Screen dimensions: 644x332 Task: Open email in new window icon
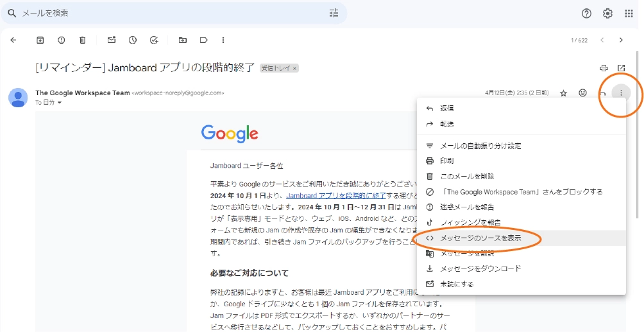point(621,68)
